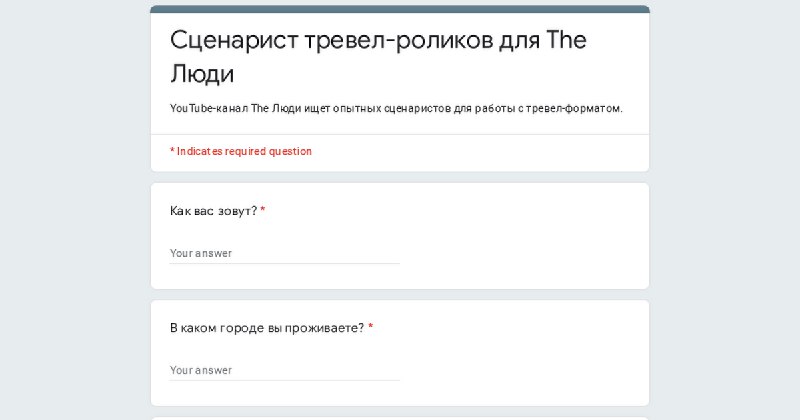Click the partially visible card at the bottom

pos(400,418)
